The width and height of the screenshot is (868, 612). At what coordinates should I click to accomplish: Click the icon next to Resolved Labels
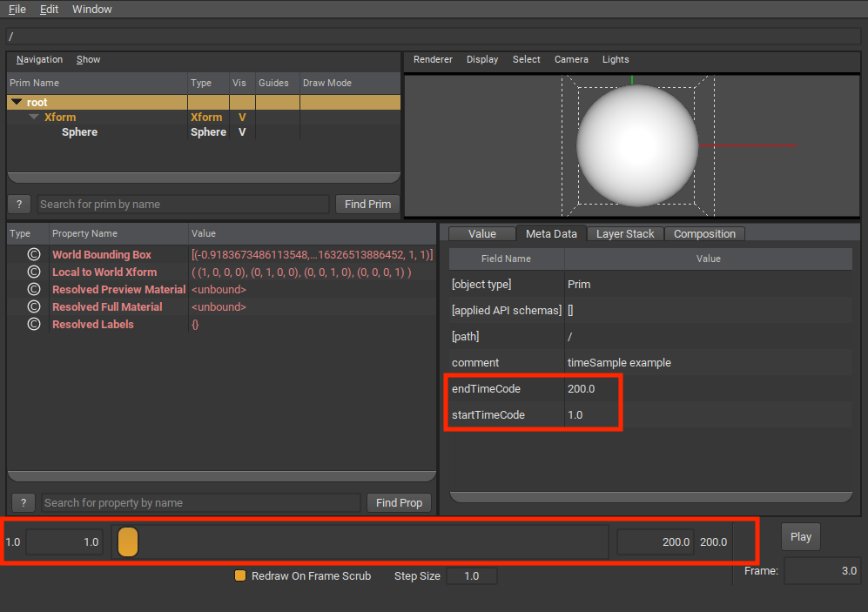(34, 325)
